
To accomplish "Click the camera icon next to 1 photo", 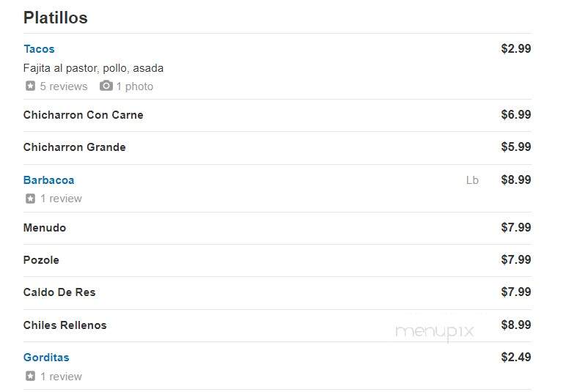I will coord(106,86).
